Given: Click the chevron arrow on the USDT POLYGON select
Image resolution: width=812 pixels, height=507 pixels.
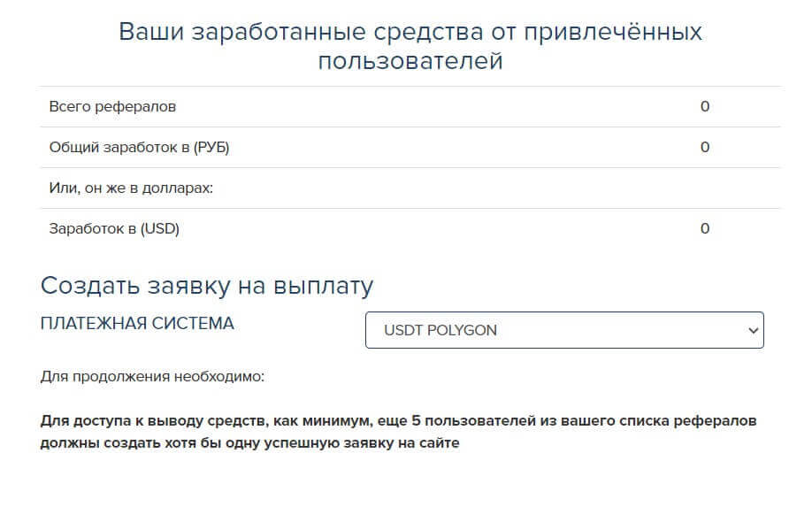Looking at the screenshot, I should click(753, 330).
